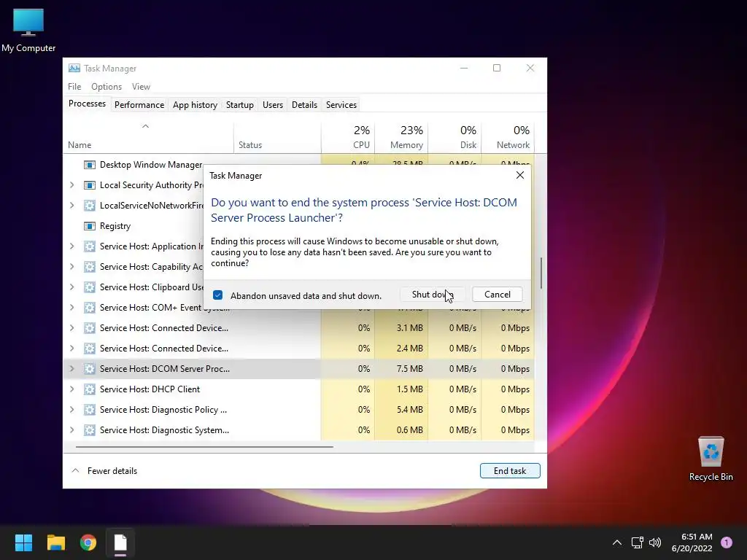Open the Options menu

[107, 87]
